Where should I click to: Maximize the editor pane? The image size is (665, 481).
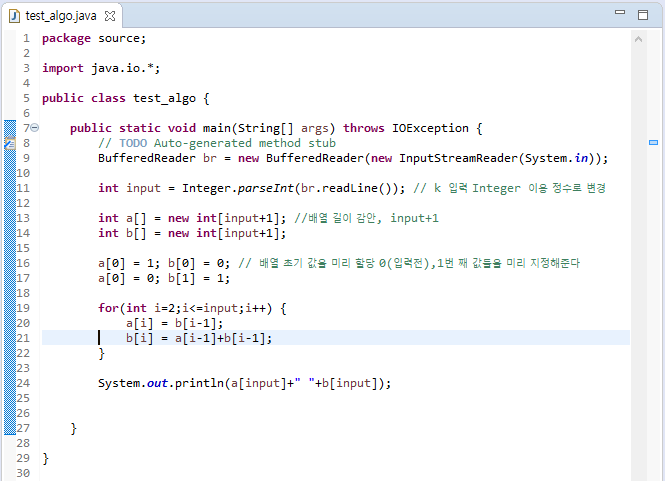click(x=643, y=15)
